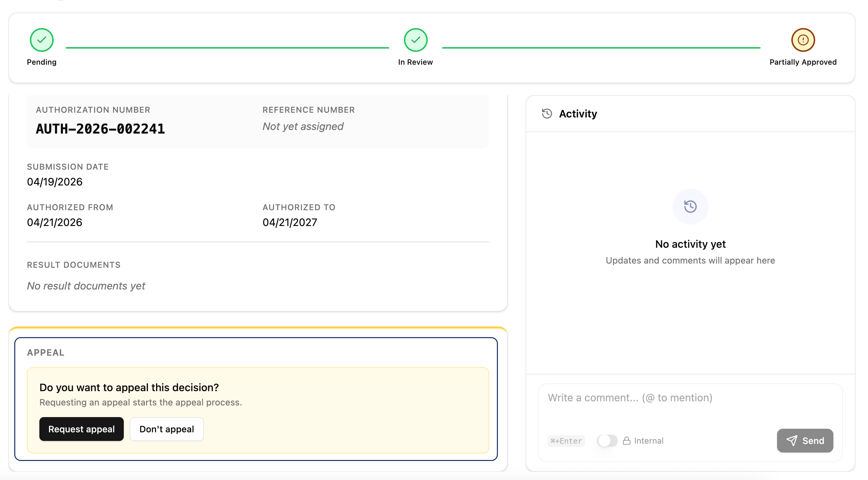This screenshot has height=480, width=868.
Task: Select the authorization number AUTH-2026-002241
Action: pyautogui.click(x=101, y=129)
